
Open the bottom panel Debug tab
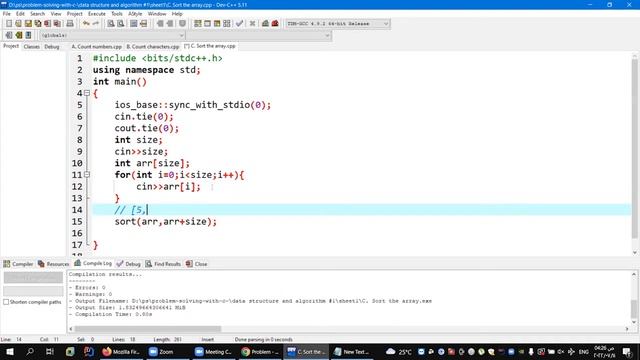click(x=129, y=264)
